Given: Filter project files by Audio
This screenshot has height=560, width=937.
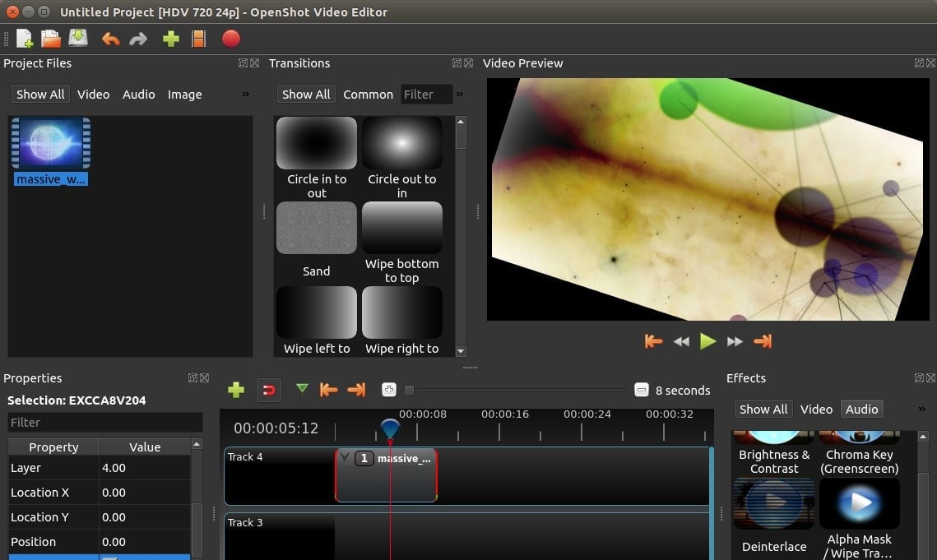Looking at the screenshot, I should click(x=139, y=95).
